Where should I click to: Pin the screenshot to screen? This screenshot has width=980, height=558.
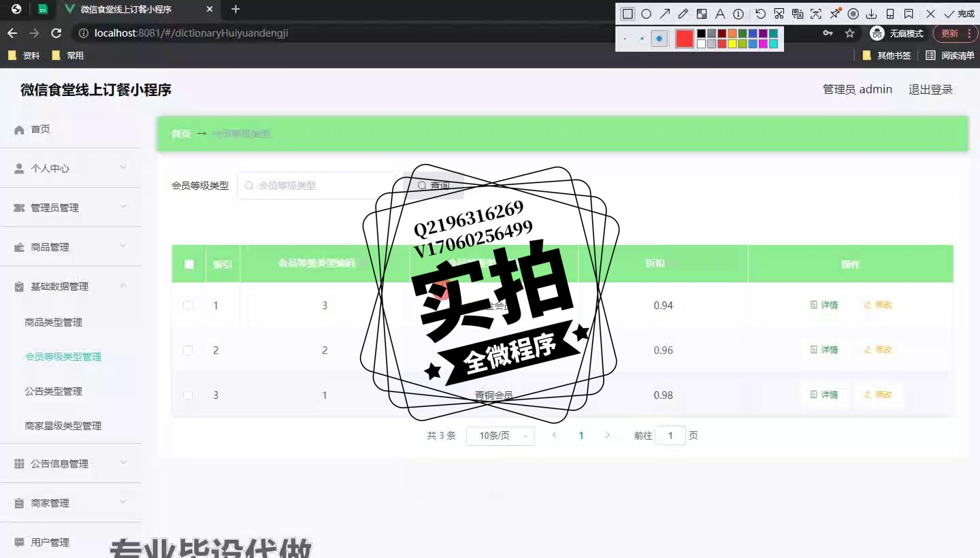835,14
